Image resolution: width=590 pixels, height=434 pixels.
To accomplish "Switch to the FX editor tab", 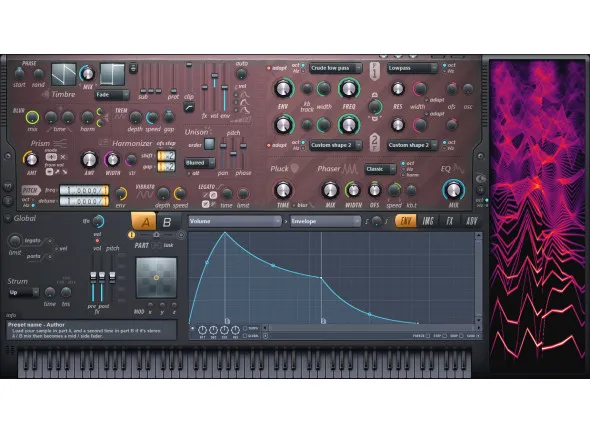I will [449, 221].
